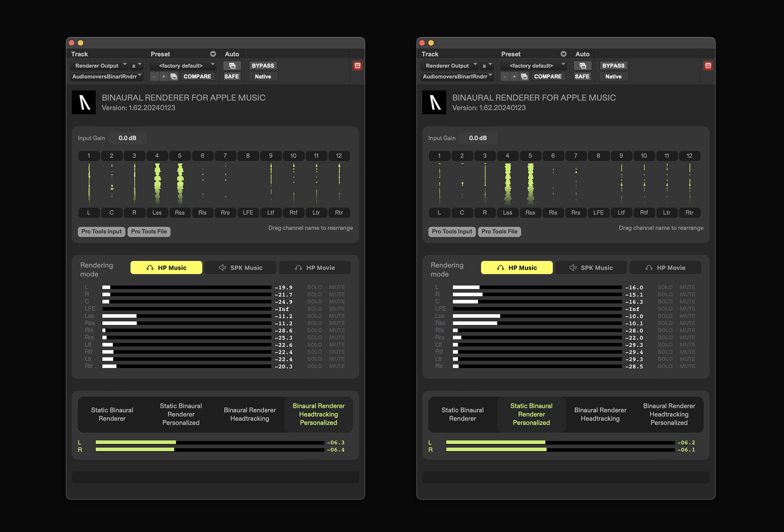Click the Audiomovers logo in right plugin window
Image resolution: width=784 pixels, height=532 pixels.
(x=434, y=103)
